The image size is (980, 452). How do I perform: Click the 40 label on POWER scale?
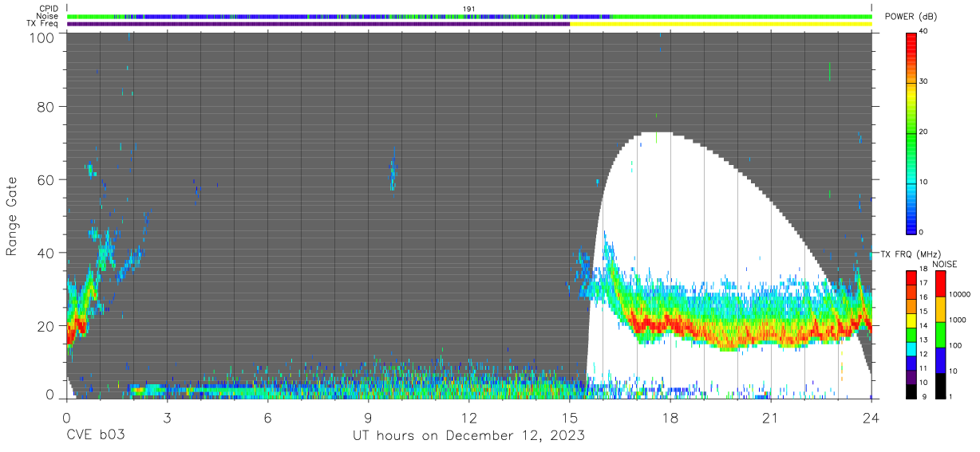click(x=925, y=32)
